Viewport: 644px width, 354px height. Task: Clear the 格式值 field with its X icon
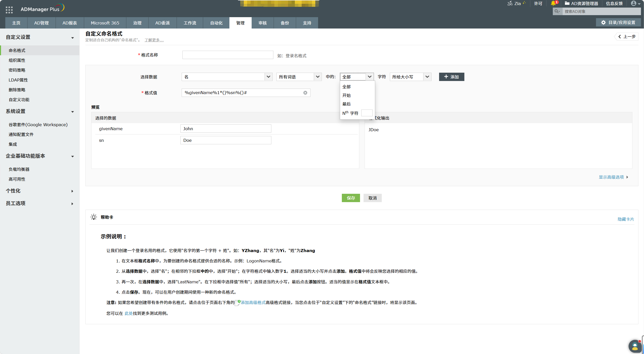coord(305,93)
